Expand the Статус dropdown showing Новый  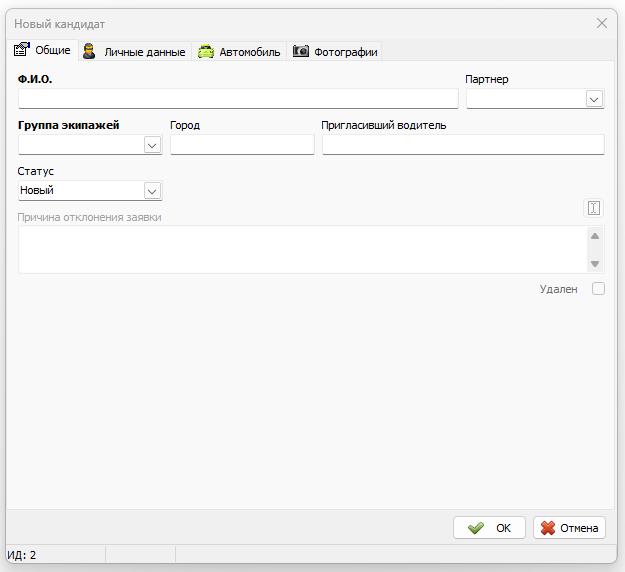click(152, 191)
